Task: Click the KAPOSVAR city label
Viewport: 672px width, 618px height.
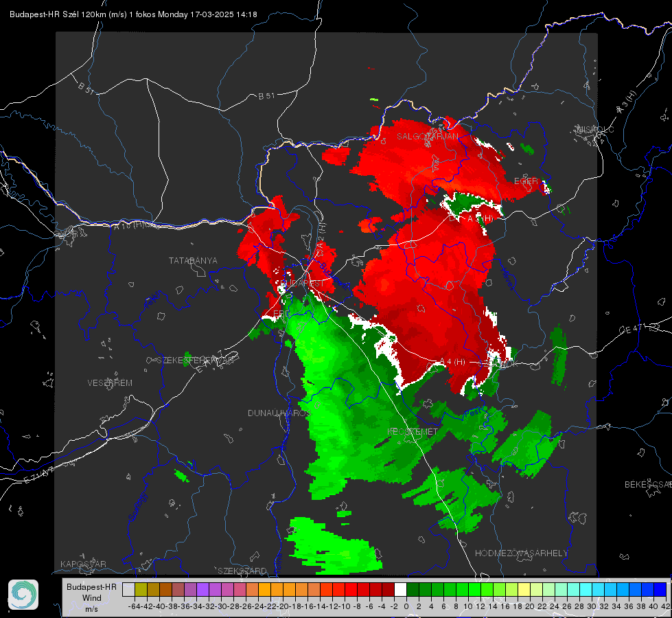Action: pyautogui.click(x=83, y=564)
